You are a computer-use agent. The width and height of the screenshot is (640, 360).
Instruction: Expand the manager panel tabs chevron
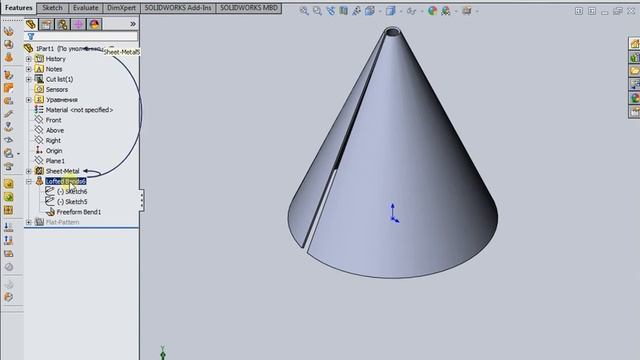[x=133, y=24]
